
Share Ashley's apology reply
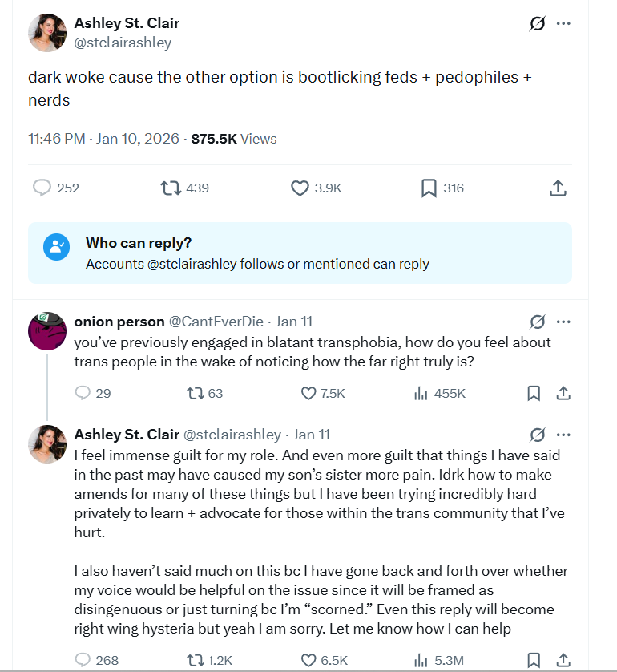[x=563, y=660]
